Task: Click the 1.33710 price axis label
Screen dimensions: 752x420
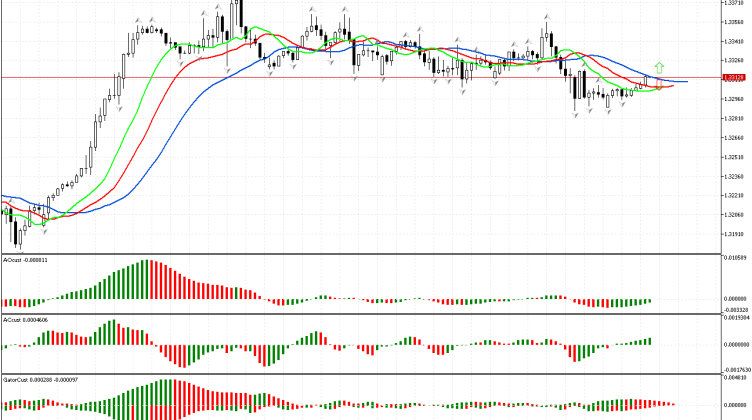Action: pyautogui.click(x=733, y=3)
